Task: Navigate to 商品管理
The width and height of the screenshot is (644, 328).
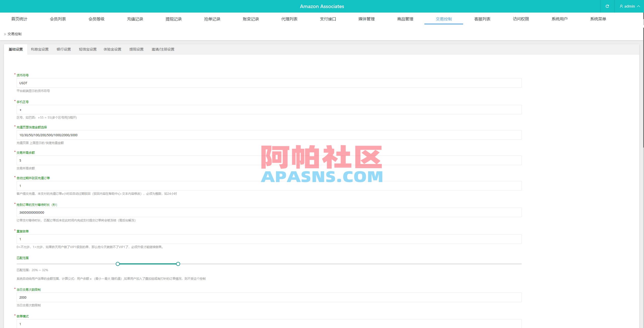Action: [405, 19]
